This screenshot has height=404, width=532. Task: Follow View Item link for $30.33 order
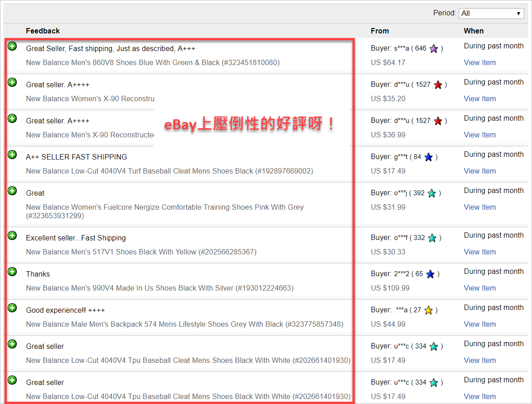point(480,252)
